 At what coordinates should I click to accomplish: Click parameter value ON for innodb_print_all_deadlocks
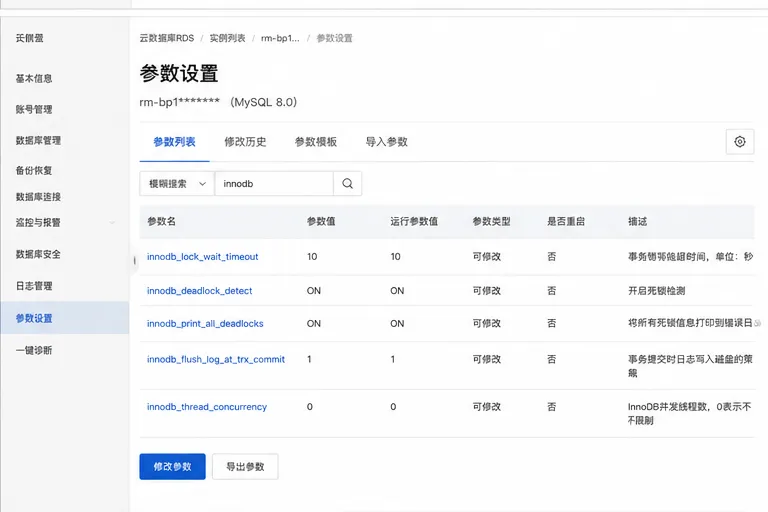point(313,324)
